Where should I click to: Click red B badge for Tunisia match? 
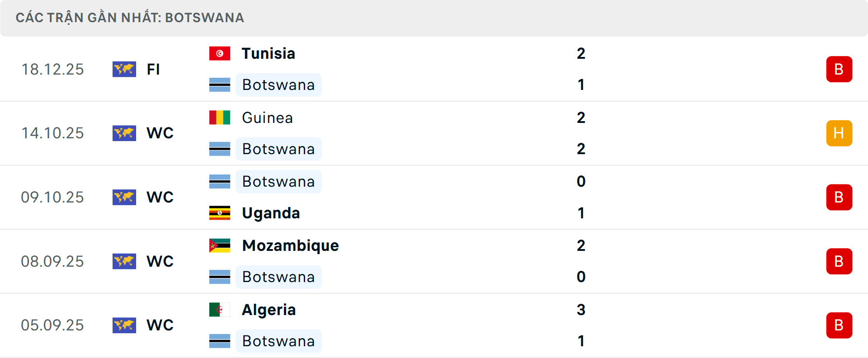(x=839, y=69)
